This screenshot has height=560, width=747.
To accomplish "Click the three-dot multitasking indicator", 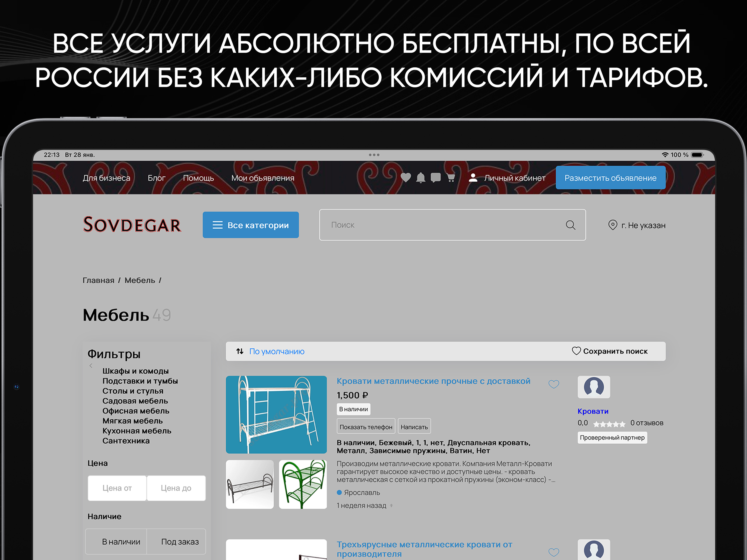I will coord(374,155).
